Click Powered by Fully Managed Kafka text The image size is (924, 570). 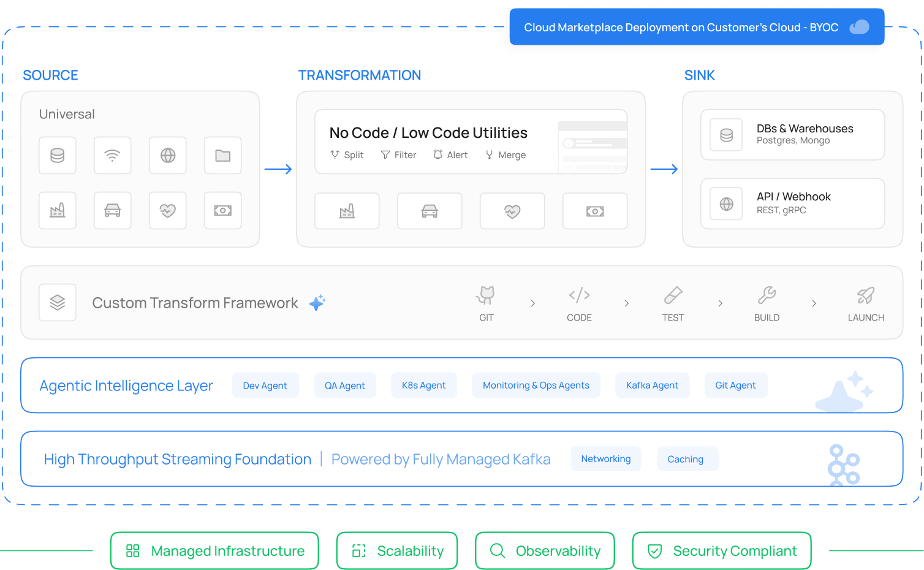click(441, 459)
